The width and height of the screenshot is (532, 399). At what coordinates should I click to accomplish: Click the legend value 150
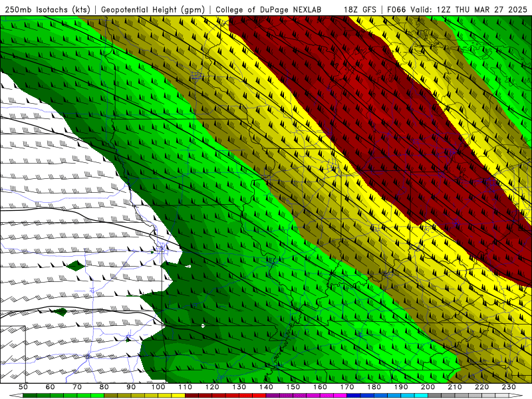click(x=293, y=387)
